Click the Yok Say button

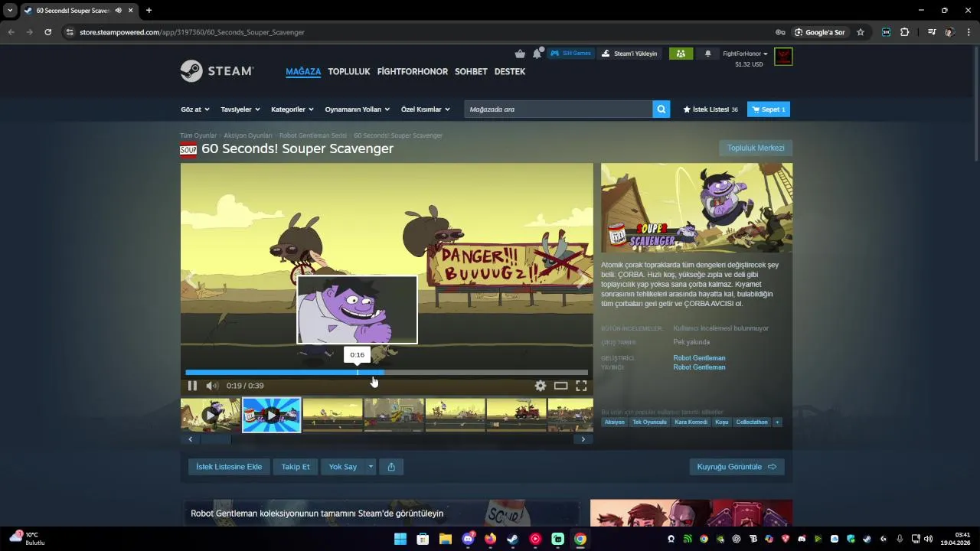click(343, 467)
